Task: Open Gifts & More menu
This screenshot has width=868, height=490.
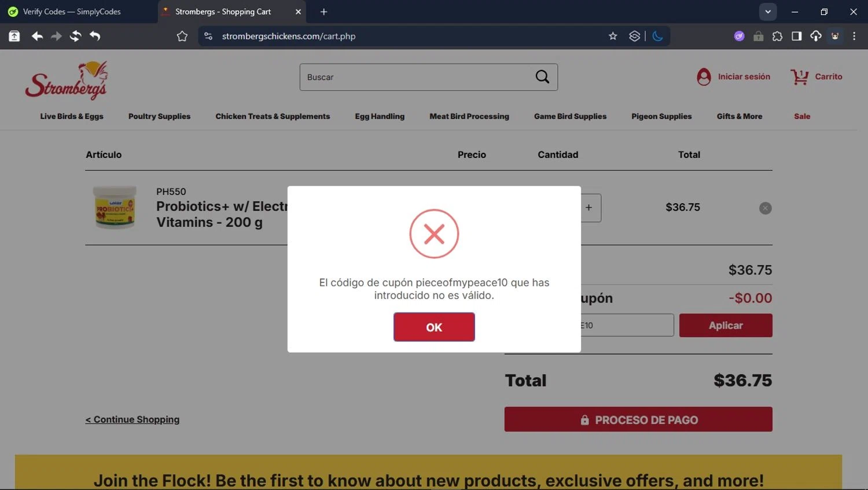Action: (740, 116)
